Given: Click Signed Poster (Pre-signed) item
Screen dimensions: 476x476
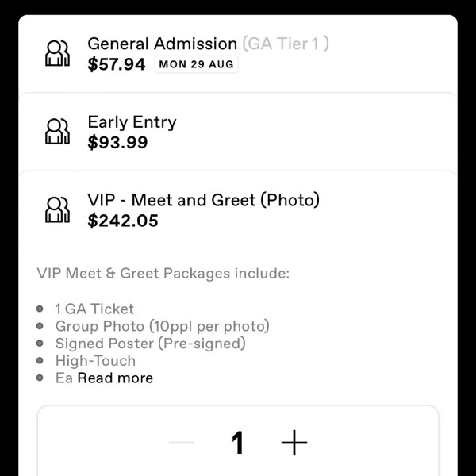Looking at the screenshot, I should [151, 344].
